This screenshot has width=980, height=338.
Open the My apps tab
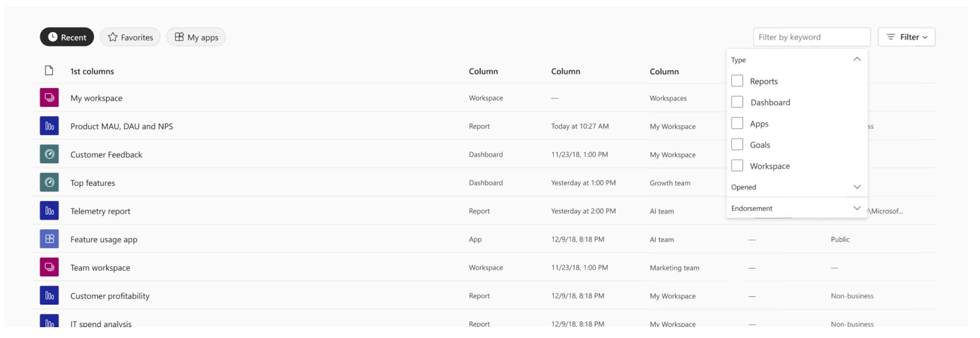[196, 37]
